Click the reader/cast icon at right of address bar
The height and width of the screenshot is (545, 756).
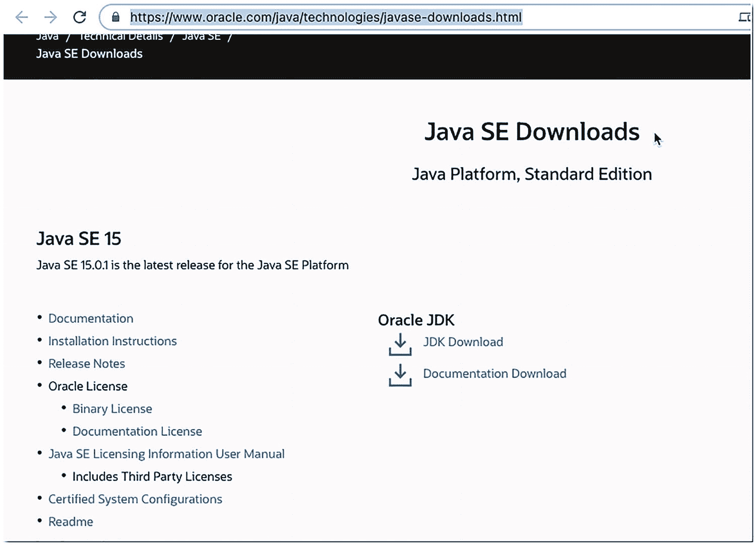(x=744, y=18)
